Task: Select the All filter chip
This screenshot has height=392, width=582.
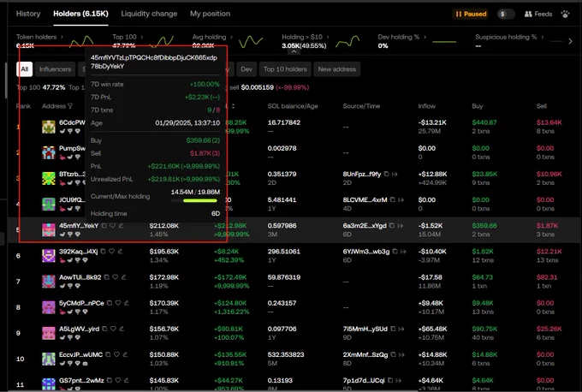Action: point(25,69)
